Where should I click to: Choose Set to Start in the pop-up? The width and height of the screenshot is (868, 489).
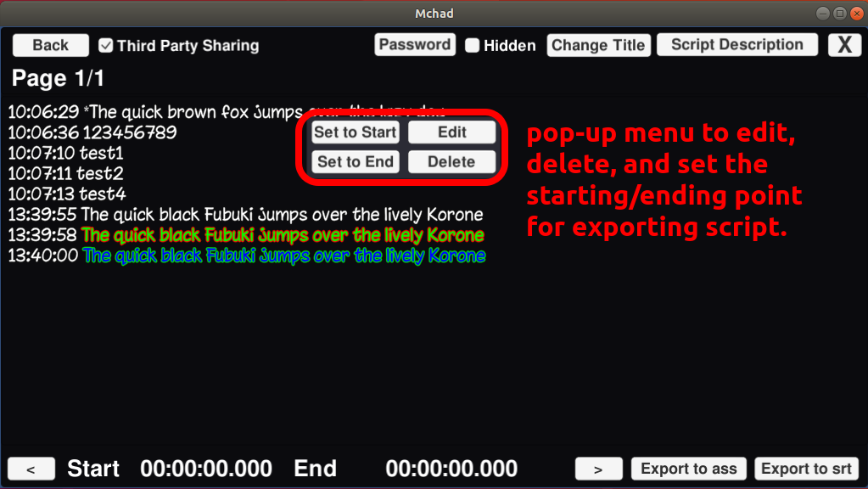pyautogui.click(x=356, y=132)
